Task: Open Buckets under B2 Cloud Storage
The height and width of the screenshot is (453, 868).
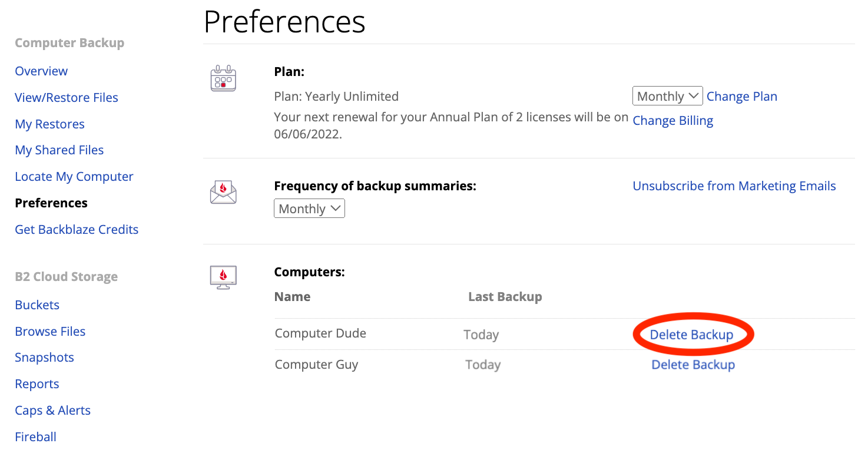Action: 37,305
